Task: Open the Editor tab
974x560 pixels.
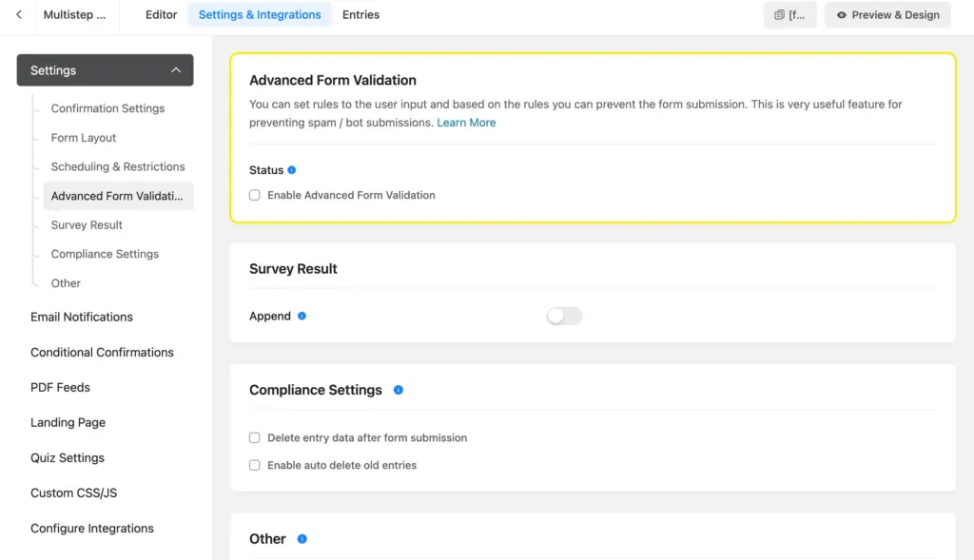Action: (x=161, y=15)
